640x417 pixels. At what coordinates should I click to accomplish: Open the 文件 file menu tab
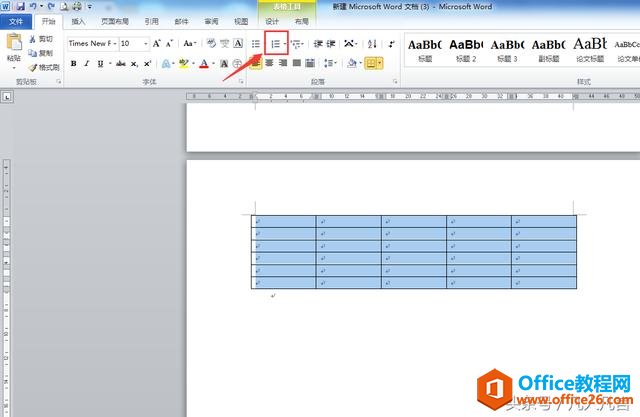pos(16,21)
